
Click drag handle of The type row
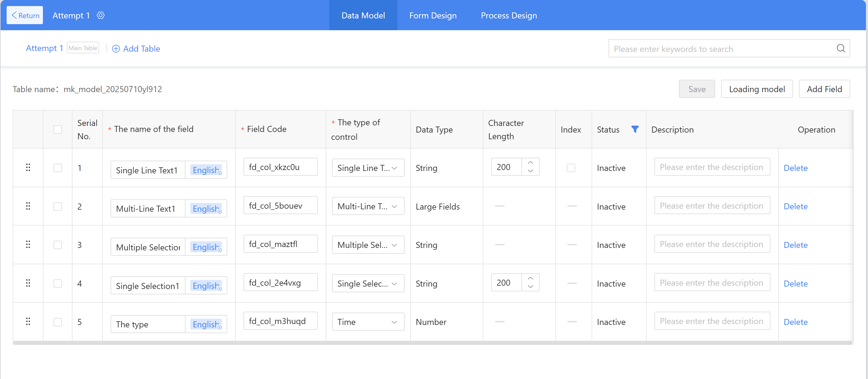coord(28,321)
